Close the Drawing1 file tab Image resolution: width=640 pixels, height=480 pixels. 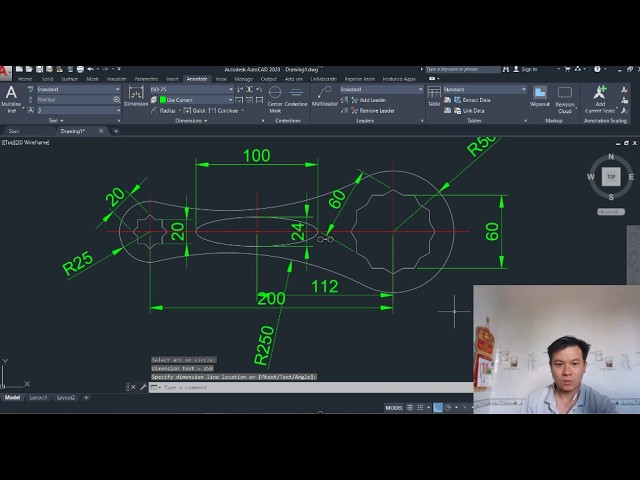[101, 131]
